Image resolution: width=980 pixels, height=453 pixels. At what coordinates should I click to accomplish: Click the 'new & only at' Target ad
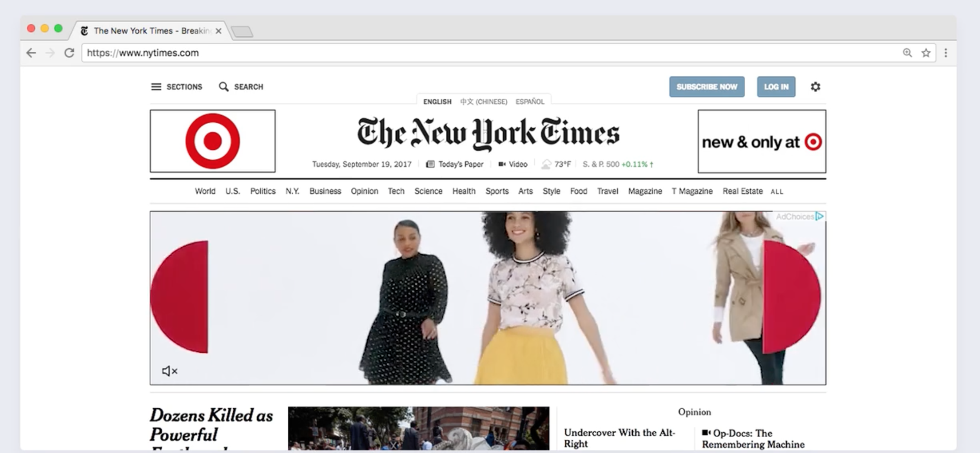pyautogui.click(x=762, y=141)
